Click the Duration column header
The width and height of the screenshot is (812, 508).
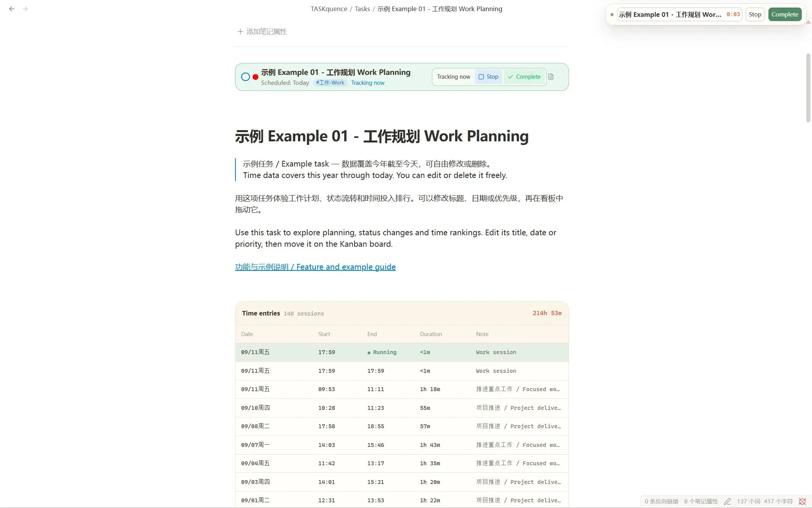tap(431, 334)
